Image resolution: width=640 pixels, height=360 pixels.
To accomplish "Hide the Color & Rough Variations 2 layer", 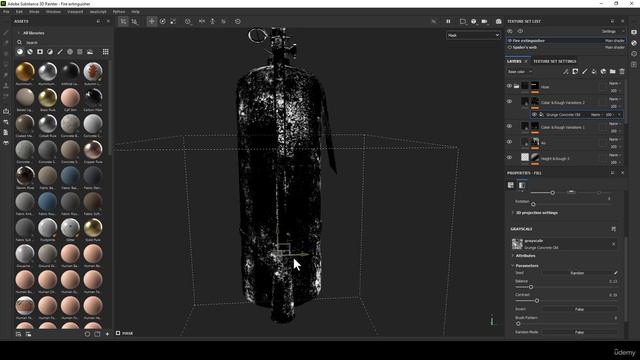I will coord(509,102).
